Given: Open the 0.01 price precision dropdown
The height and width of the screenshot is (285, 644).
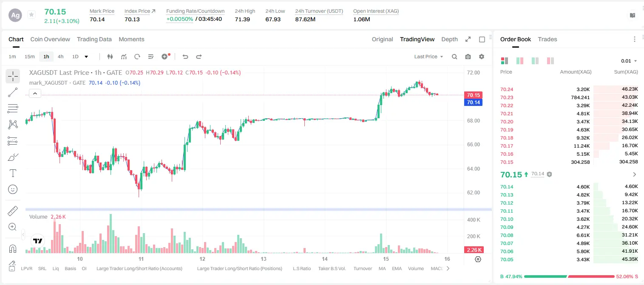Looking at the screenshot, I should pyautogui.click(x=629, y=61).
